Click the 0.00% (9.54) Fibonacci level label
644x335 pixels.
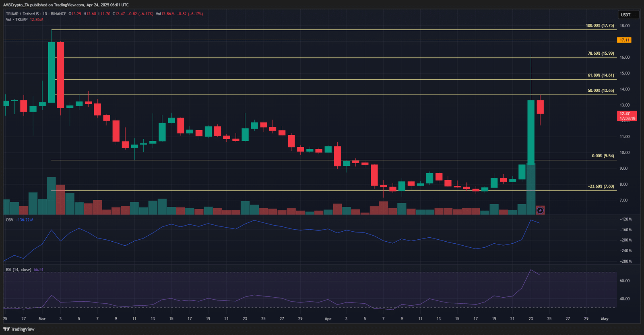603,156
